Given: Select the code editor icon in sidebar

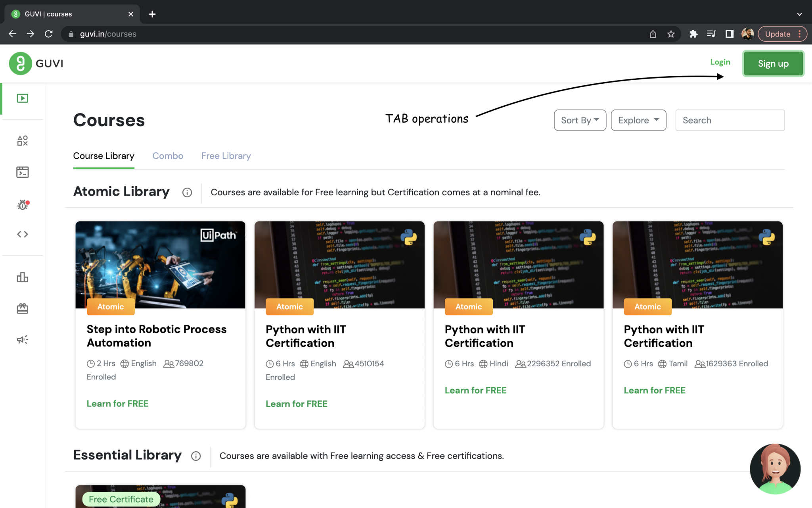Looking at the screenshot, I should (x=23, y=234).
